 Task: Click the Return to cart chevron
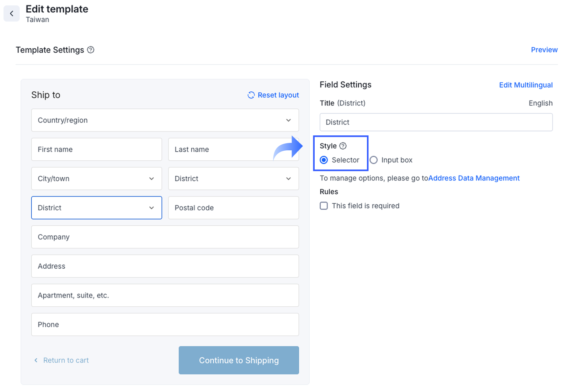[36, 360]
